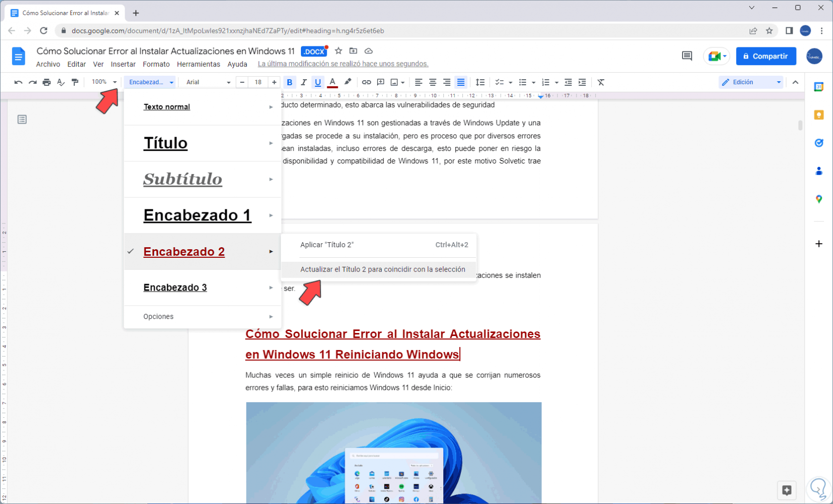Undo the last action in toolbar
Screen dimensions: 833x504
[18, 82]
